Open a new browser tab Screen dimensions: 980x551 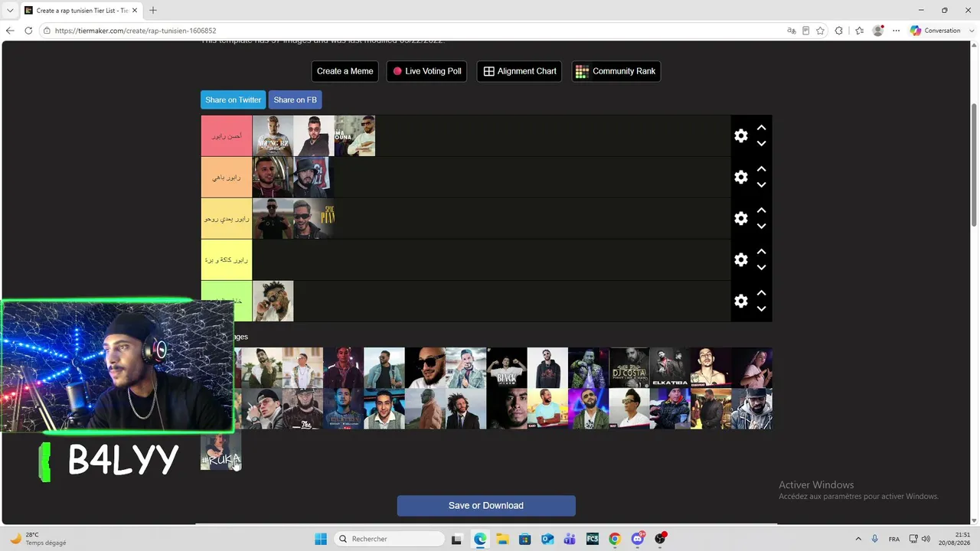click(x=153, y=10)
